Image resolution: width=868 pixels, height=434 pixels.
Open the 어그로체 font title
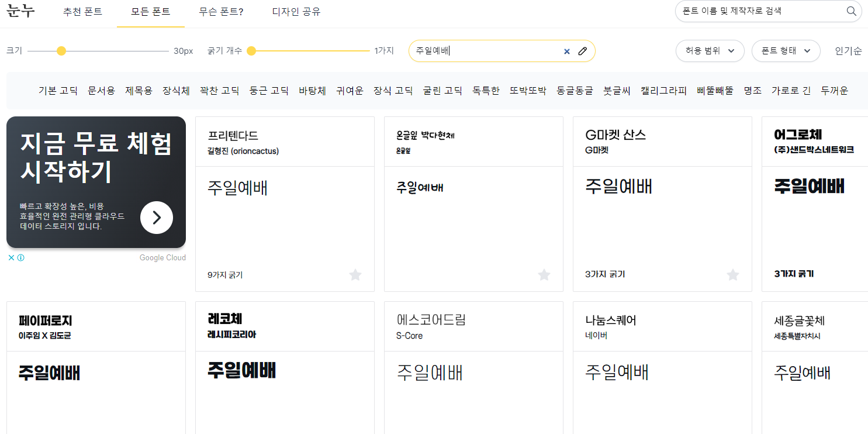[x=798, y=135]
